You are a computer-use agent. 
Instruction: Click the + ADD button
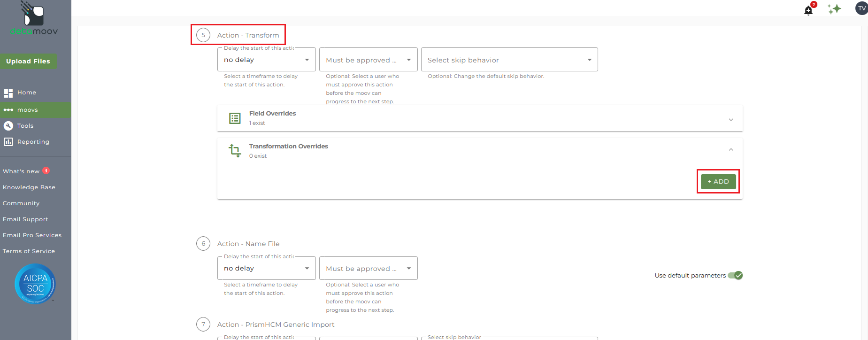point(718,182)
